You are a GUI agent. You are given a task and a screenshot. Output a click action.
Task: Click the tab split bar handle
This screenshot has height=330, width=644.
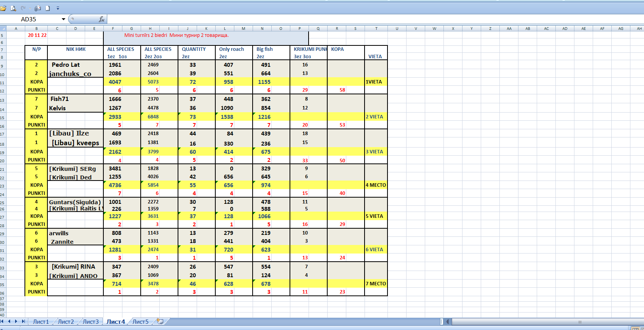(442, 321)
